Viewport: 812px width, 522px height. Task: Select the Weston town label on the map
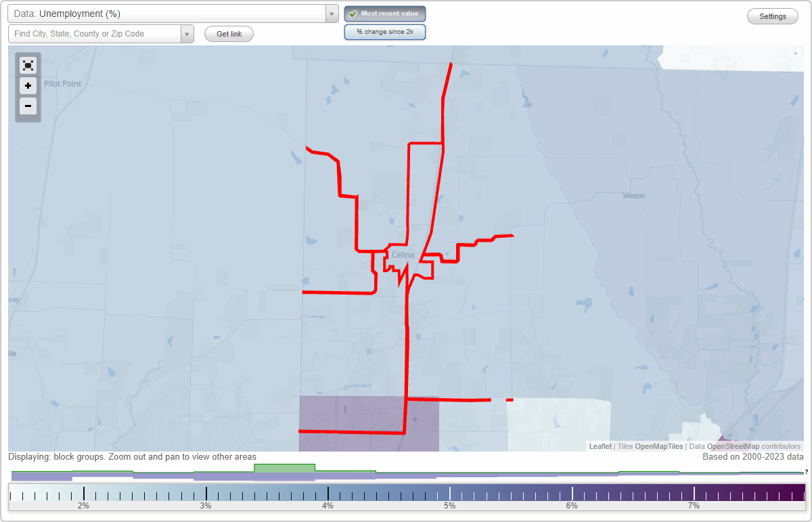pos(633,195)
